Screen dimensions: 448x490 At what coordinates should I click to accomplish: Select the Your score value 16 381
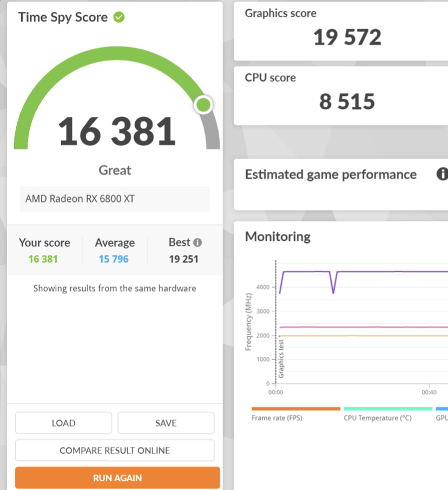43,259
